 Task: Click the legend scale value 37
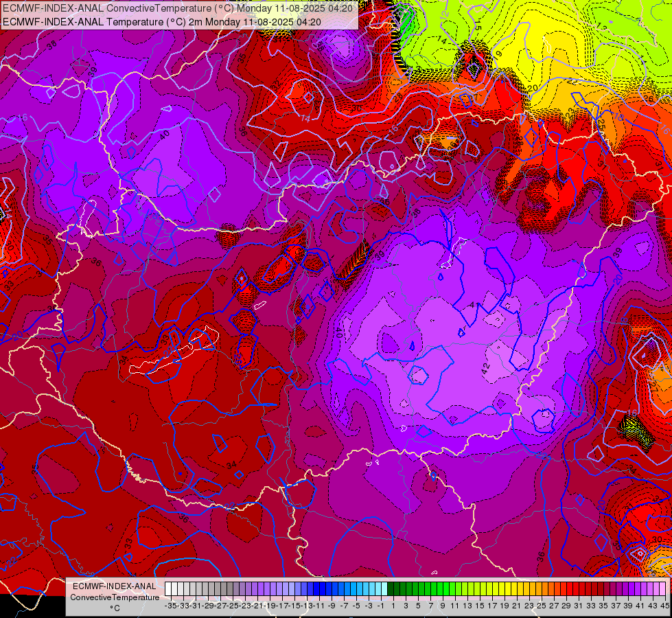click(616, 606)
